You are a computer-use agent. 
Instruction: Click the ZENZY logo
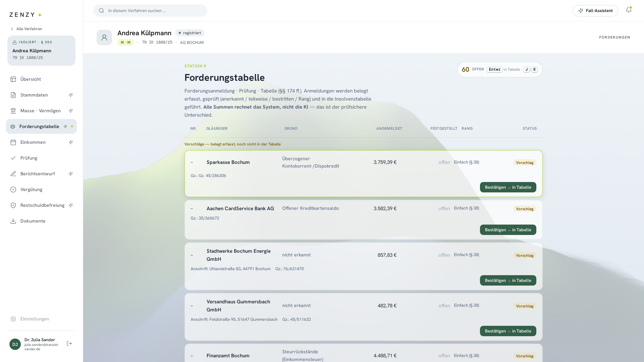click(25, 15)
